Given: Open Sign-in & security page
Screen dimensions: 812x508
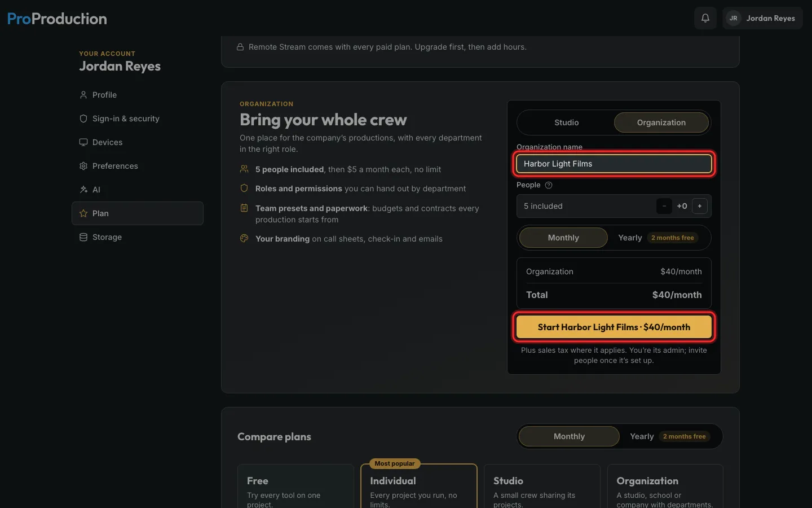Looking at the screenshot, I should click(x=138, y=119).
